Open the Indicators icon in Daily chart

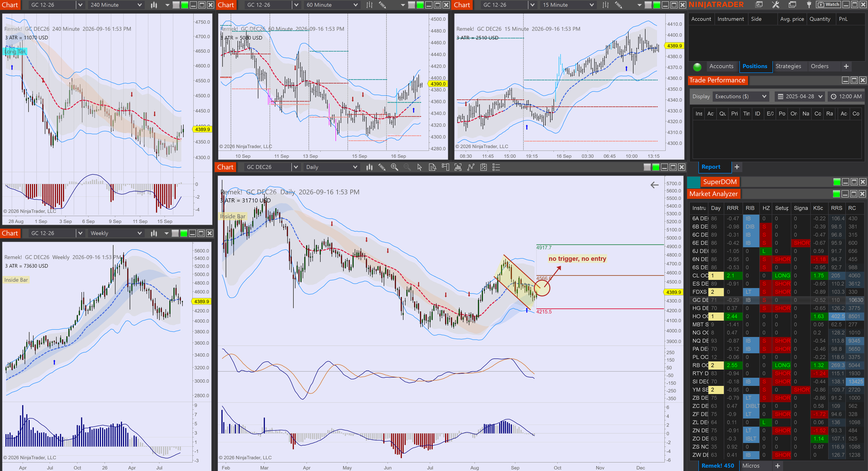coord(458,167)
